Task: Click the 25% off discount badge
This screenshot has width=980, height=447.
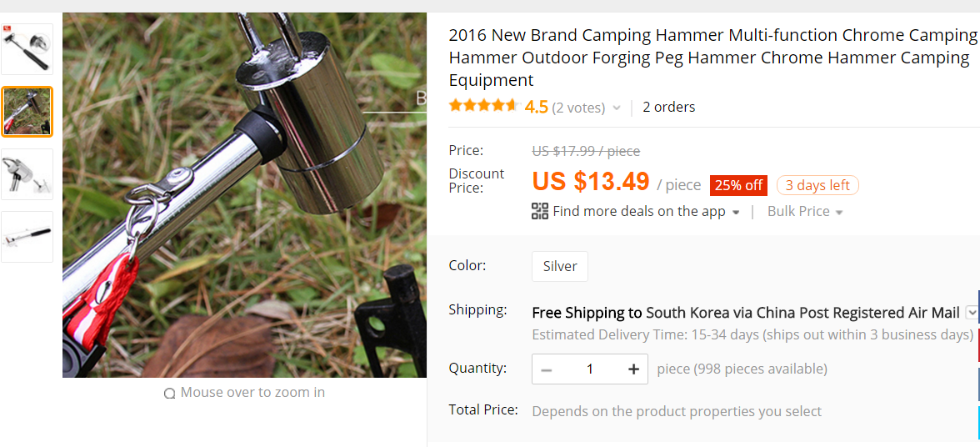Action: pyautogui.click(x=738, y=185)
